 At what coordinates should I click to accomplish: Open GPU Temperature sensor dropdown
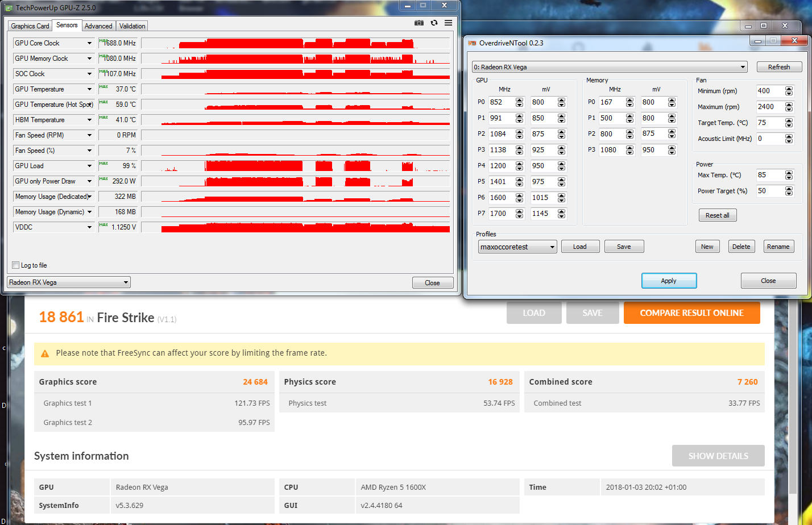point(89,89)
